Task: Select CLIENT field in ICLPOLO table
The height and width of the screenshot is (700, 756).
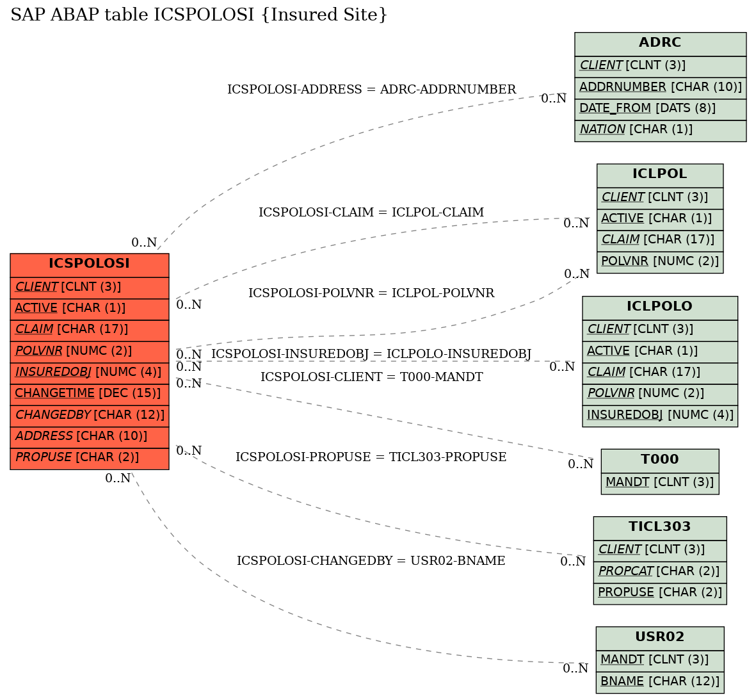Action: [659, 330]
